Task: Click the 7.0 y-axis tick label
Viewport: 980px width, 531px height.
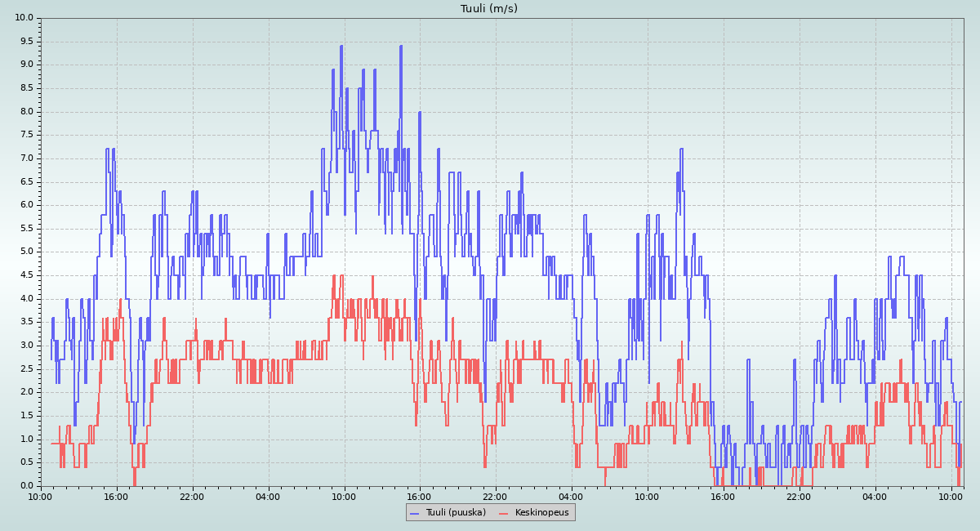Action: [x=26, y=158]
